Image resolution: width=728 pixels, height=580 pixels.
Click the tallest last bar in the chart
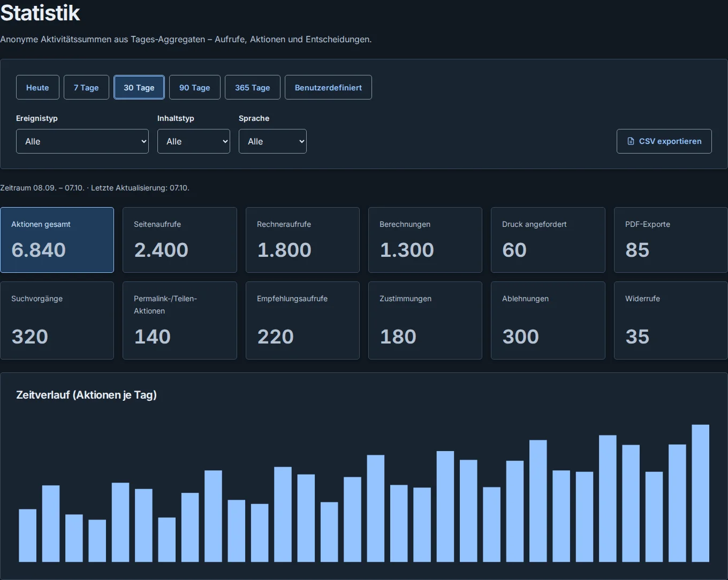700,493
